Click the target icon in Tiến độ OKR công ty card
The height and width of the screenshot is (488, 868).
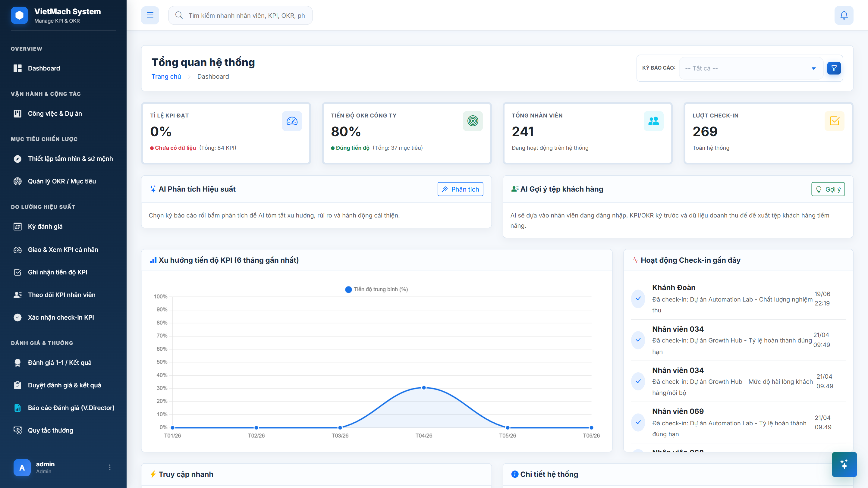click(473, 121)
